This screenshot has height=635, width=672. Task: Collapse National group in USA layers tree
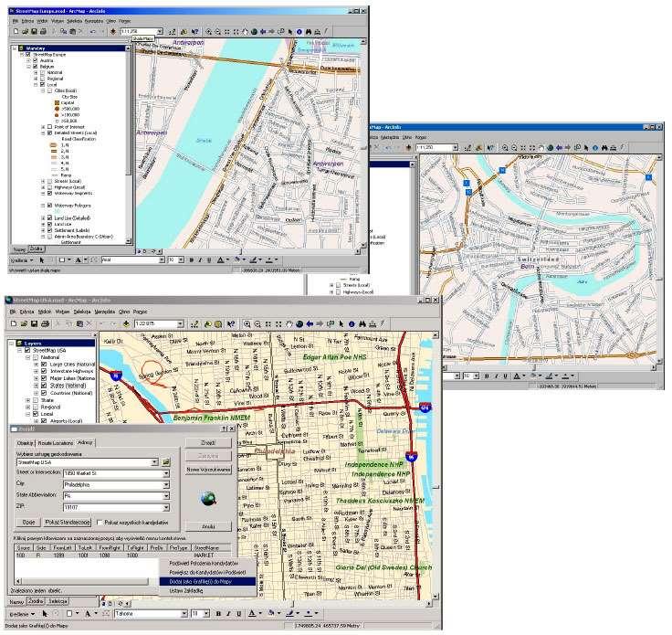click(28, 357)
